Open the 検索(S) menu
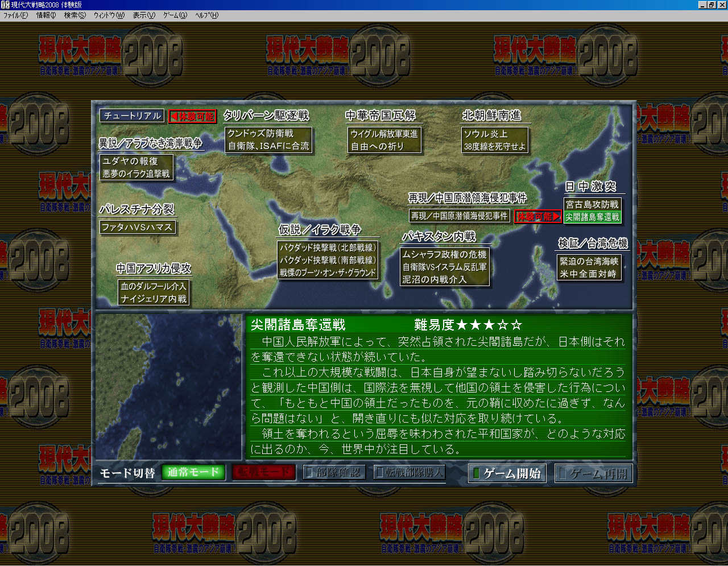 [75, 15]
